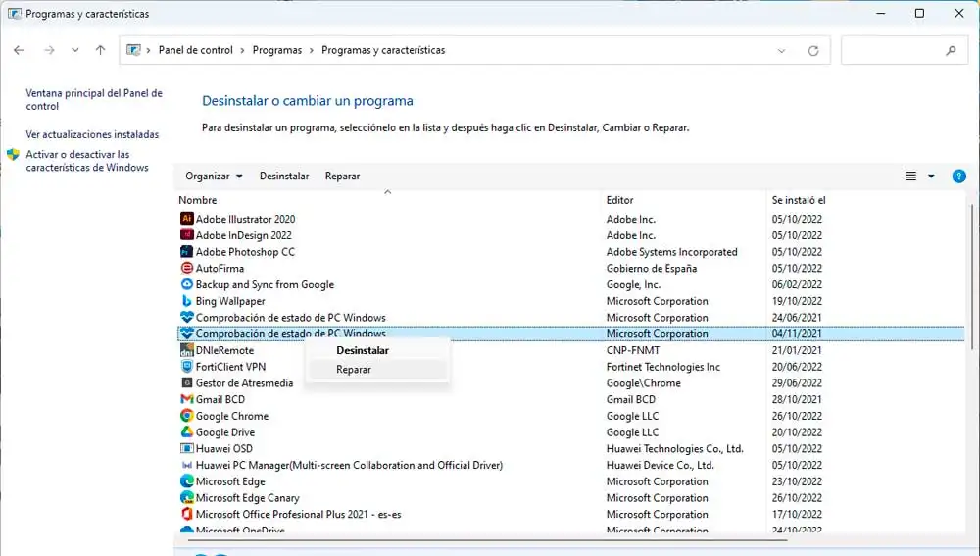Sort by the Nombre column header
Image resolution: width=980 pixels, height=556 pixels.
pyautogui.click(x=198, y=200)
